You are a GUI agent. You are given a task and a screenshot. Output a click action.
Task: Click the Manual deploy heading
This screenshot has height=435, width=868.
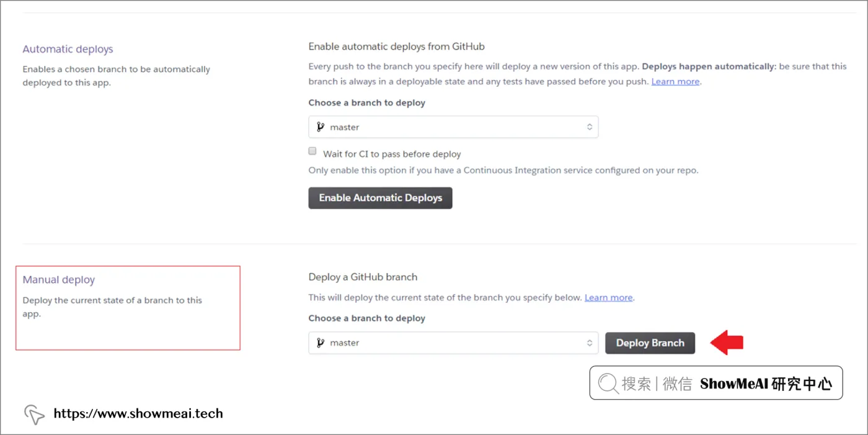pyautogui.click(x=59, y=280)
